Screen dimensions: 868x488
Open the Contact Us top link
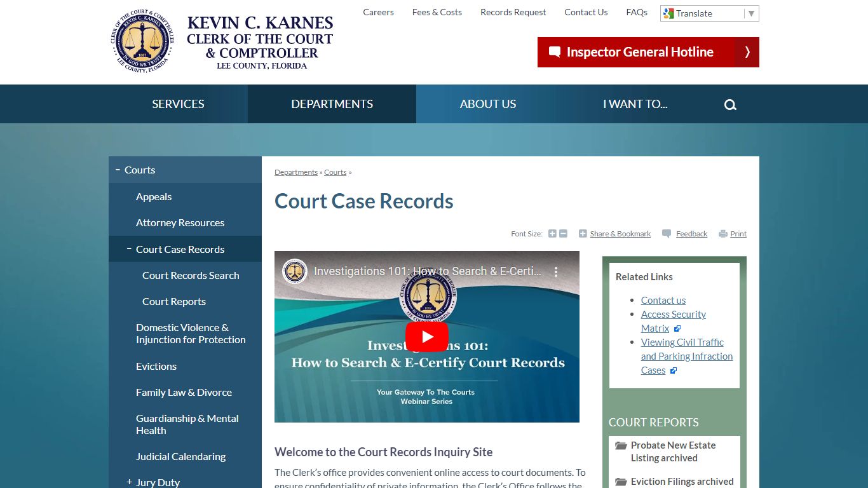pyautogui.click(x=586, y=12)
